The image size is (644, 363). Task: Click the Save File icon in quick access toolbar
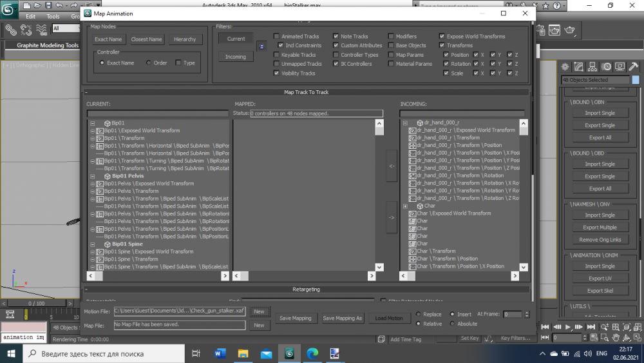[47, 6]
